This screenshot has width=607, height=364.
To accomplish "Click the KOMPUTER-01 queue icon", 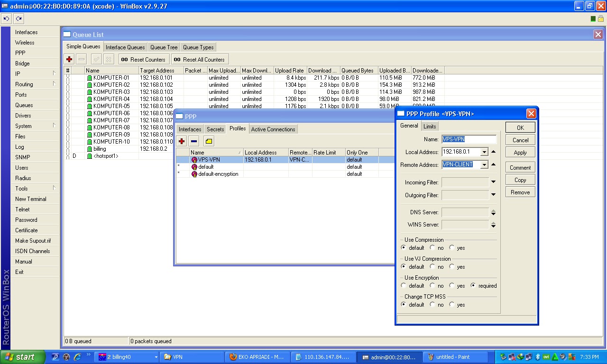I will click(x=90, y=78).
